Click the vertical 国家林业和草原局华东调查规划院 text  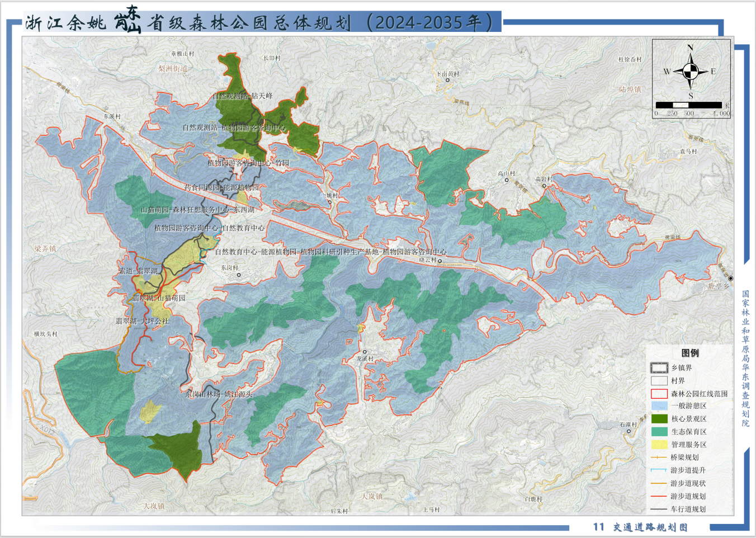click(x=745, y=358)
